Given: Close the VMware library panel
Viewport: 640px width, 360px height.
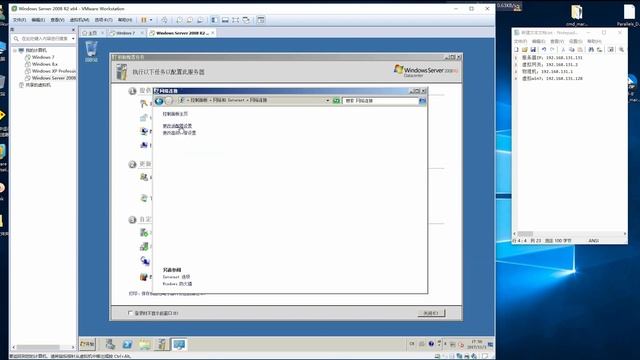Looking at the screenshot, I should coord(73,30).
